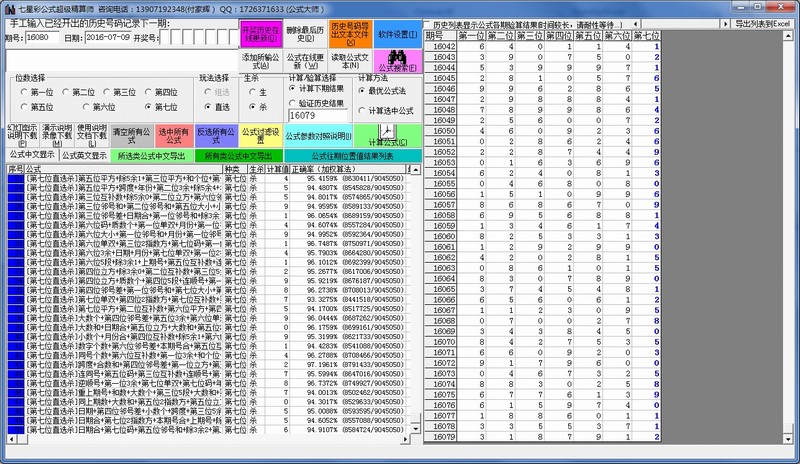Switch to the 公式中文显示 tab
800x464 pixels.
[x=30, y=156]
